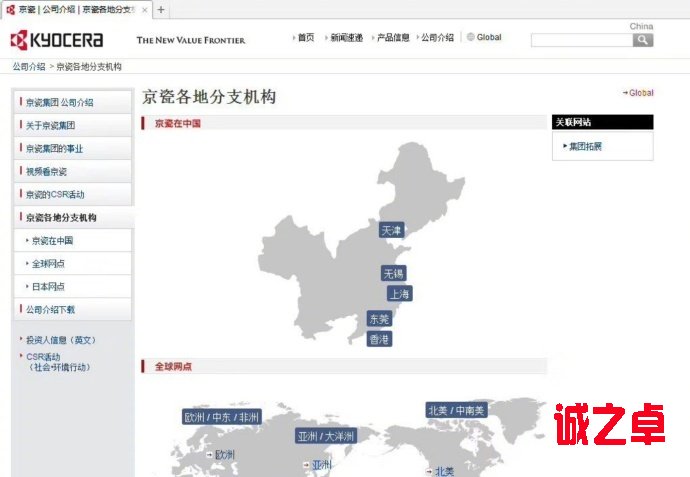Open 新闻速递 in top navigation
The width and height of the screenshot is (690, 477).
point(347,37)
